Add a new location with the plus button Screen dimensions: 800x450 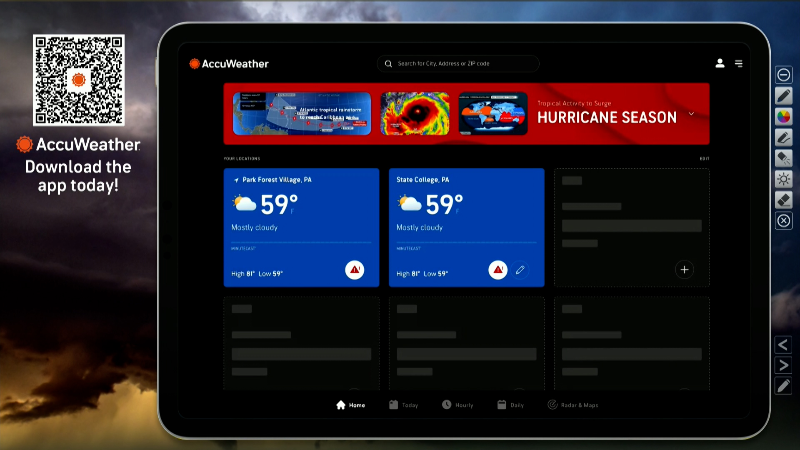pos(684,269)
